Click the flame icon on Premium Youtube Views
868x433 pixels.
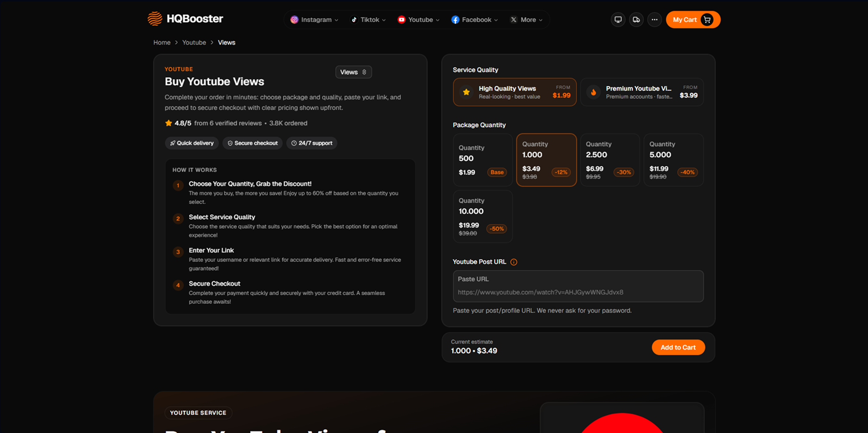pyautogui.click(x=594, y=92)
